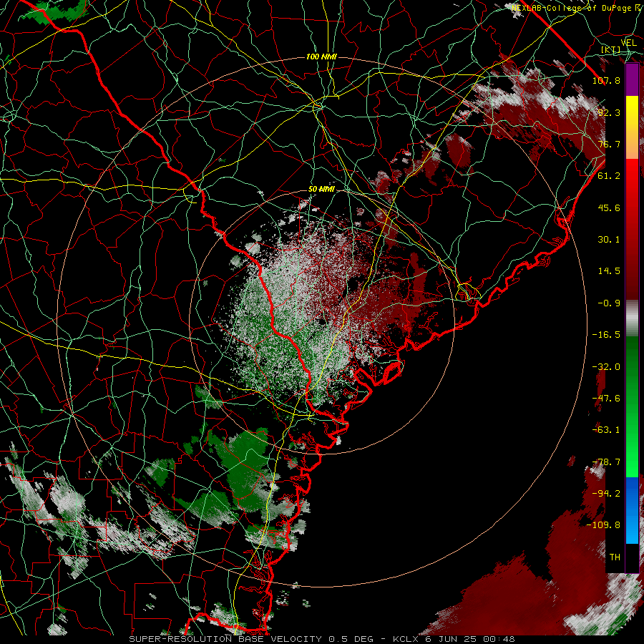Click the TH label on the color scale

pos(615,557)
